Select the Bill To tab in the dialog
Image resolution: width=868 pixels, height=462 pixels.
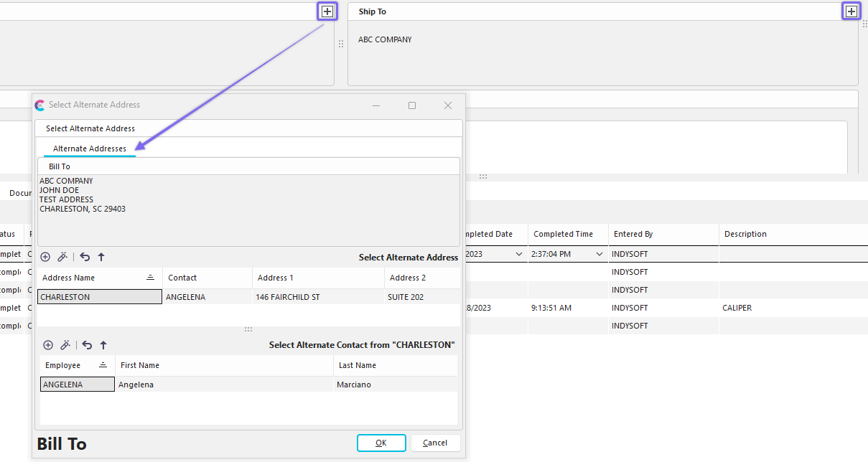(60, 166)
